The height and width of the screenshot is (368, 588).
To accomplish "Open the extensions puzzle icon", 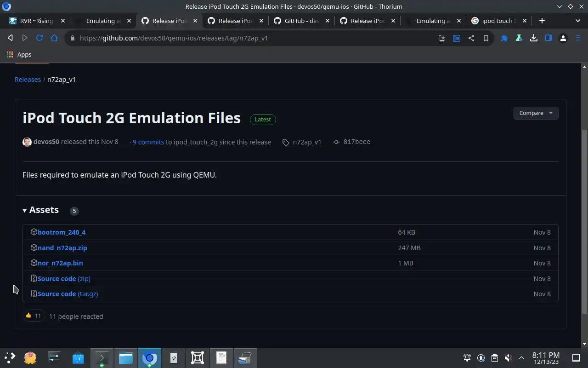I will pos(504,38).
